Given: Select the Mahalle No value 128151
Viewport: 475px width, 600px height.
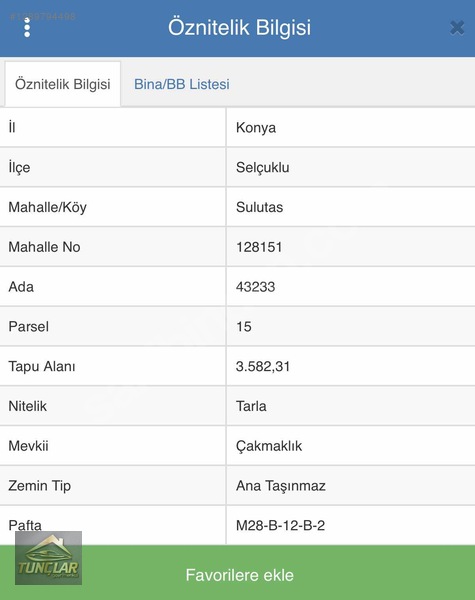Looking at the screenshot, I should tap(259, 247).
